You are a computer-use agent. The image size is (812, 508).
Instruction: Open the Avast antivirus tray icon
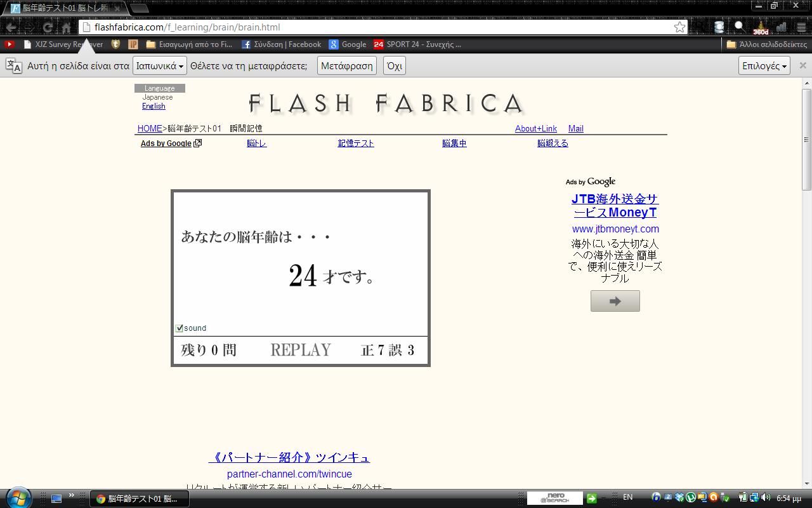point(714,497)
